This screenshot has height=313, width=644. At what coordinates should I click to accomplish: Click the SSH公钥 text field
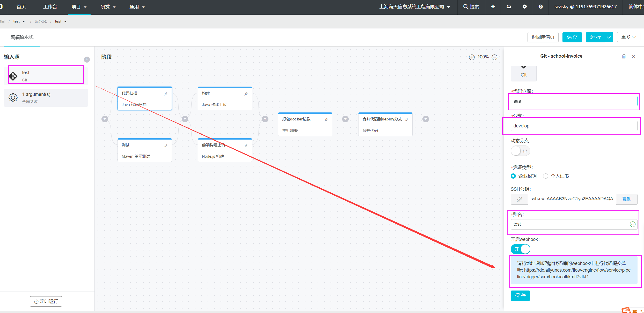pyautogui.click(x=572, y=199)
